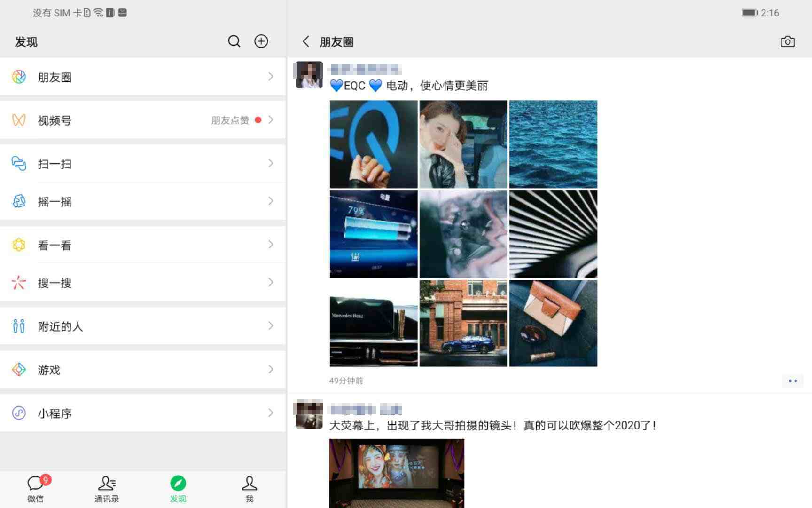The image size is (812, 508).
Task: Open the 扫一扫 menu entry
Action: pyautogui.click(x=143, y=164)
